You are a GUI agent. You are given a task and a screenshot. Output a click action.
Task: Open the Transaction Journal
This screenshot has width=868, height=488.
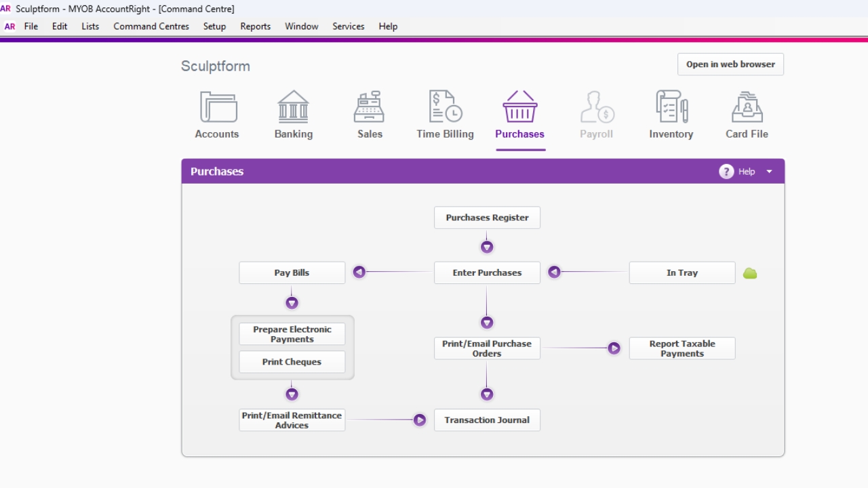click(x=487, y=420)
